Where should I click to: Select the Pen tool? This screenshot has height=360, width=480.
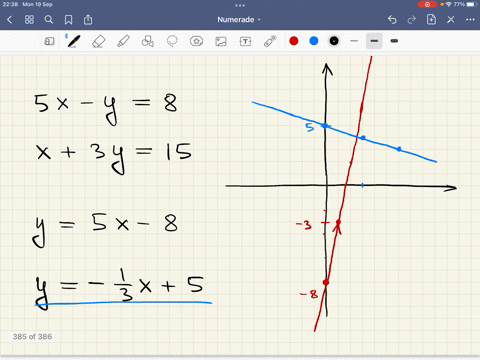point(73,41)
